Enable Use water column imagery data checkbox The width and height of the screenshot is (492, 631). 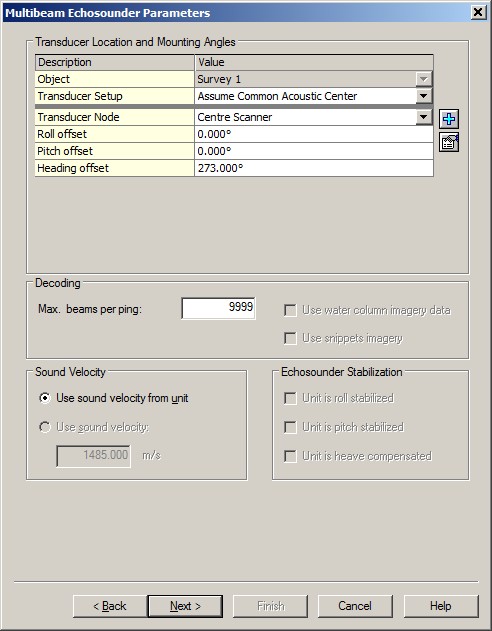(290, 310)
